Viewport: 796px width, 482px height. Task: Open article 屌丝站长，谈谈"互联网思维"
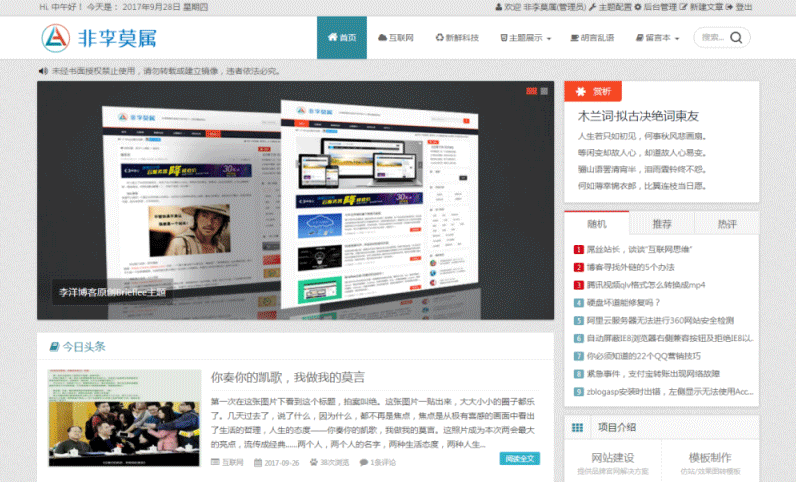pyautogui.click(x=639, y=249)
